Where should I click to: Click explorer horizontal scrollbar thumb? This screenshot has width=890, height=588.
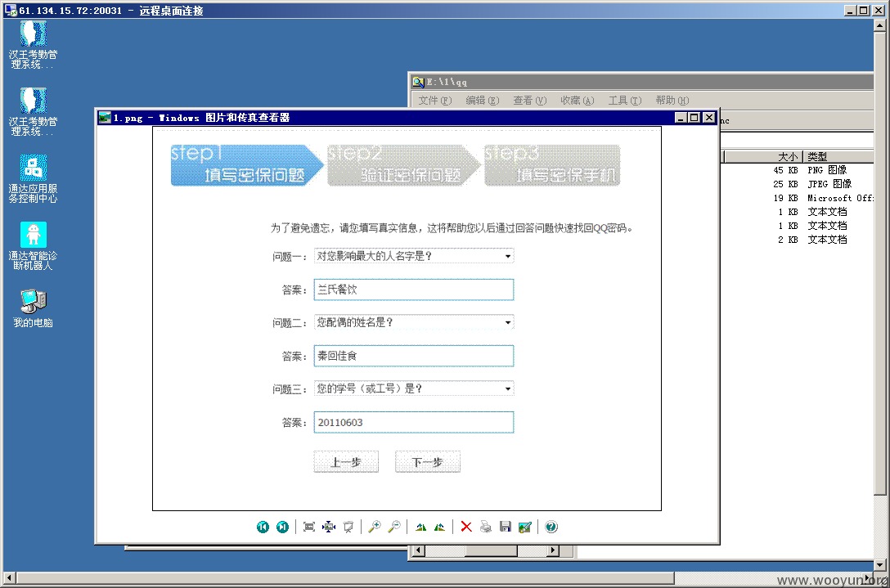(x=491, y=550)
